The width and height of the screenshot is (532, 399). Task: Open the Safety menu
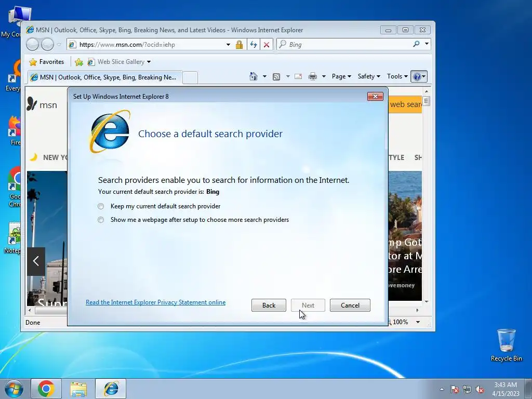[369, 76]
